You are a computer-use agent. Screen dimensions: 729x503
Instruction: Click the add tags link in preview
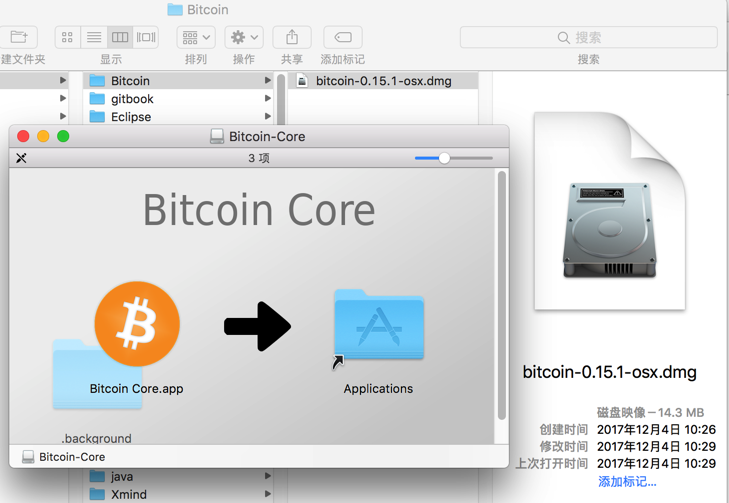[x=627, y=482]
